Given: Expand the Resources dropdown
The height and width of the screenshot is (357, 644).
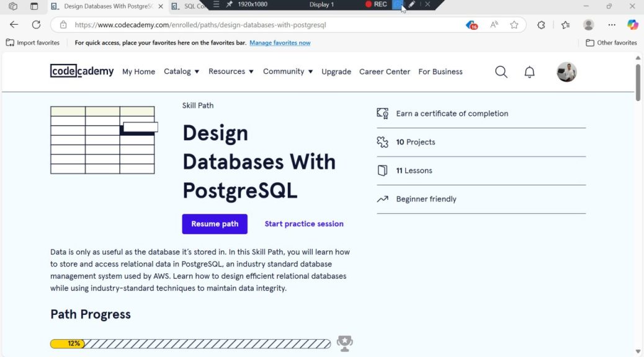Looking at the screenshot, I should (231, 71).
